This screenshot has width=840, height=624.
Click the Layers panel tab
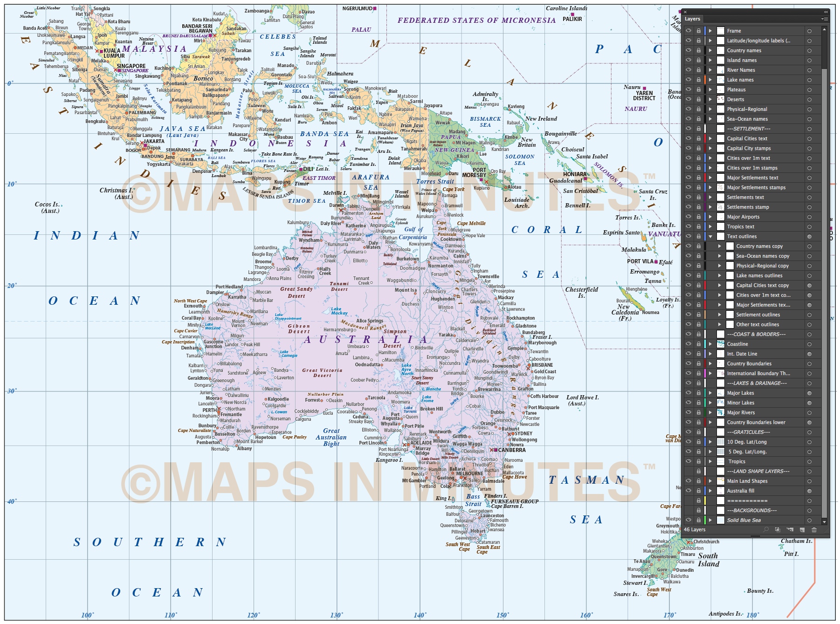(693, 19)
